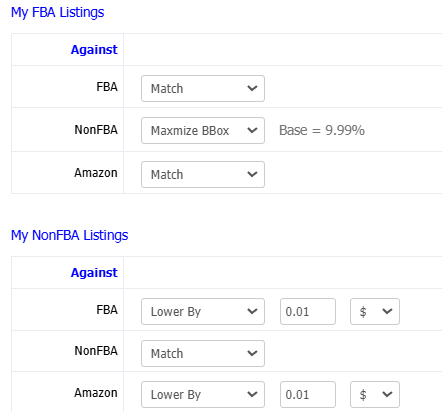Click the NonFBA row label in My FBA Listings
Viewport: 442px width, 412px height.
(96, 130)
